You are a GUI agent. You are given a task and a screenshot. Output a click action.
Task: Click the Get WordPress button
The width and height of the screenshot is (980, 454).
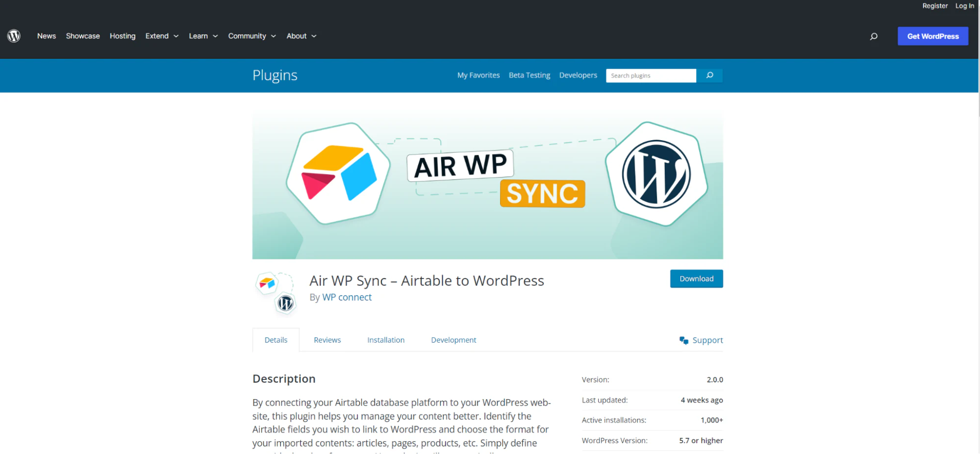pos(932,36)
